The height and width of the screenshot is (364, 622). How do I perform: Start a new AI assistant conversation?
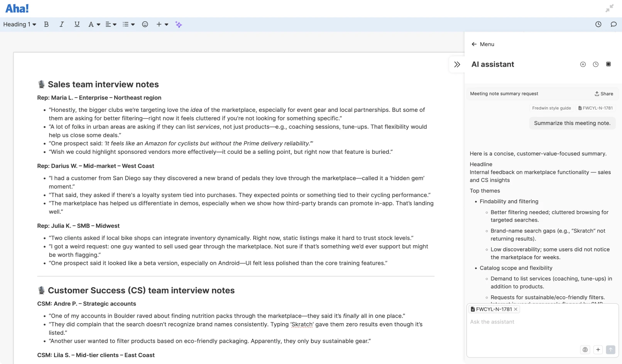[583, 64]
